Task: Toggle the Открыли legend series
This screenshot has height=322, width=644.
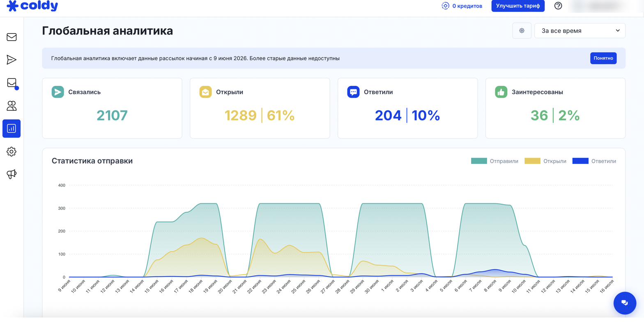Action: (545, 161)
